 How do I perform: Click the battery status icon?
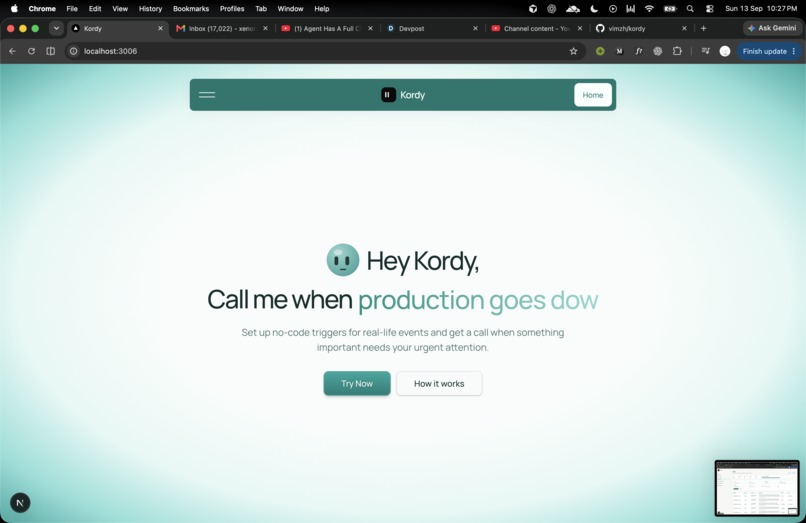[x=669, y=8]
